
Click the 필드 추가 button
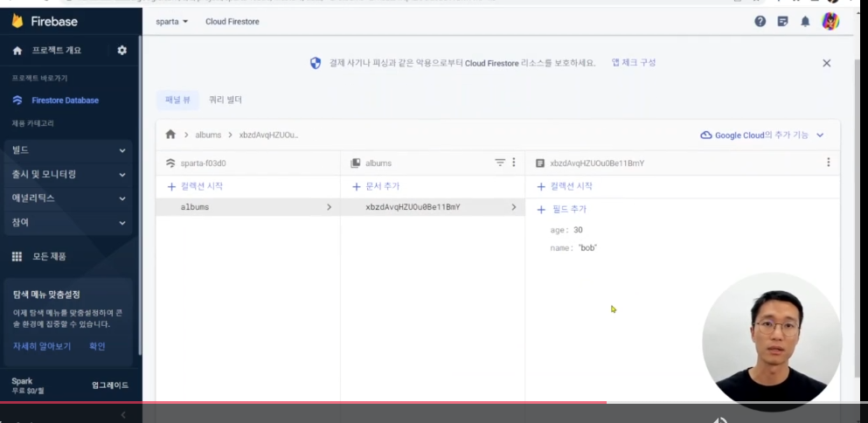pyautogui.click(x=562, y=210)
